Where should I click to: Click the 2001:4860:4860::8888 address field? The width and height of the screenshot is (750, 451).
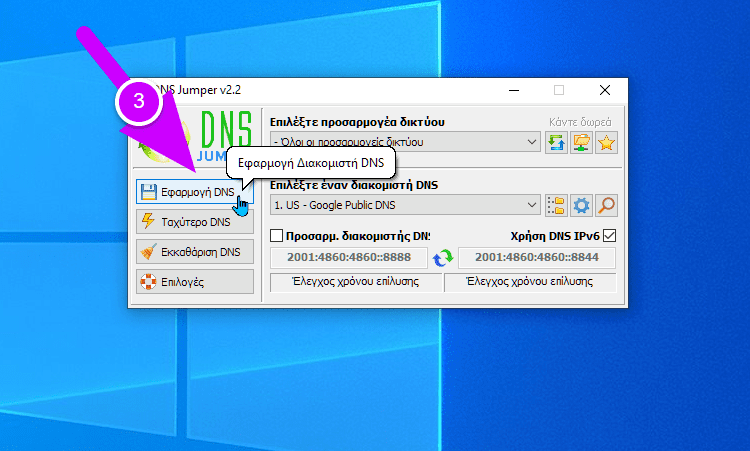pos(349,257)
